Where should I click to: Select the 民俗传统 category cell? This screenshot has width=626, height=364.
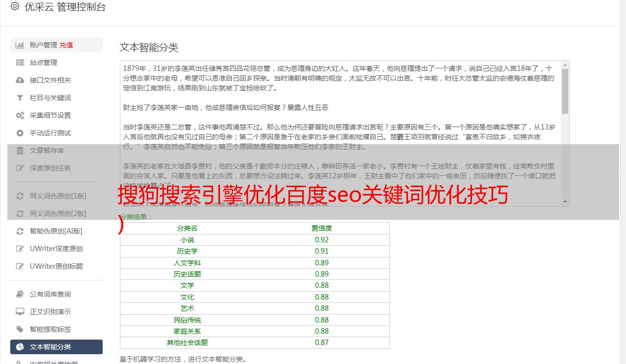point(187,320)
